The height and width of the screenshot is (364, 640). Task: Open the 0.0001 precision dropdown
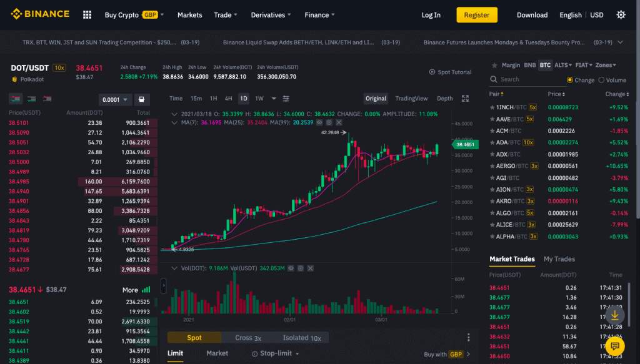[x=115, y=99]
